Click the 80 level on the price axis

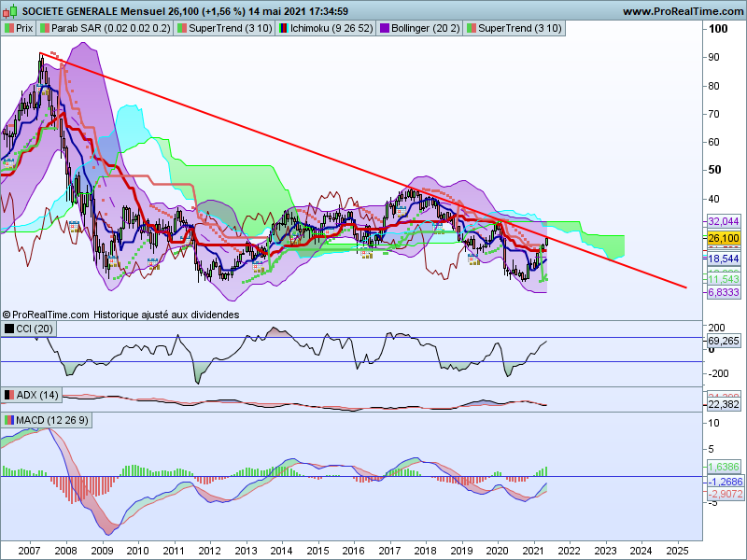tap(713, 86)
